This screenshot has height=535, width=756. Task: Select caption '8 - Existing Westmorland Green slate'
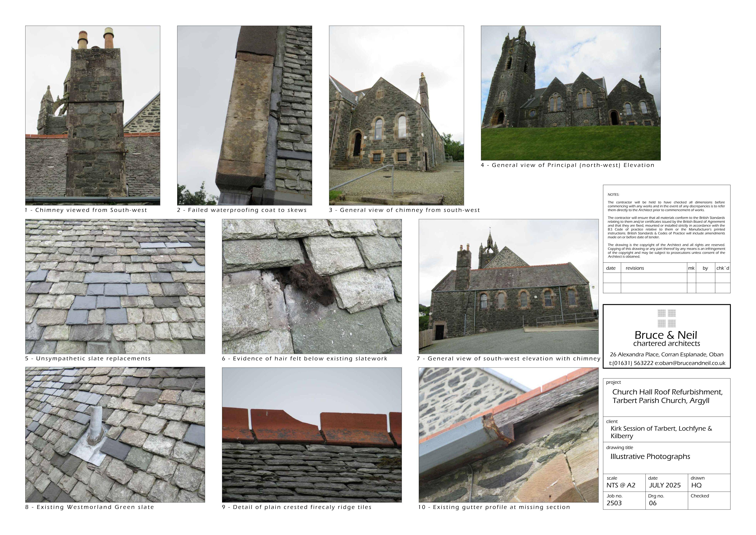click(x=90, y=507)
